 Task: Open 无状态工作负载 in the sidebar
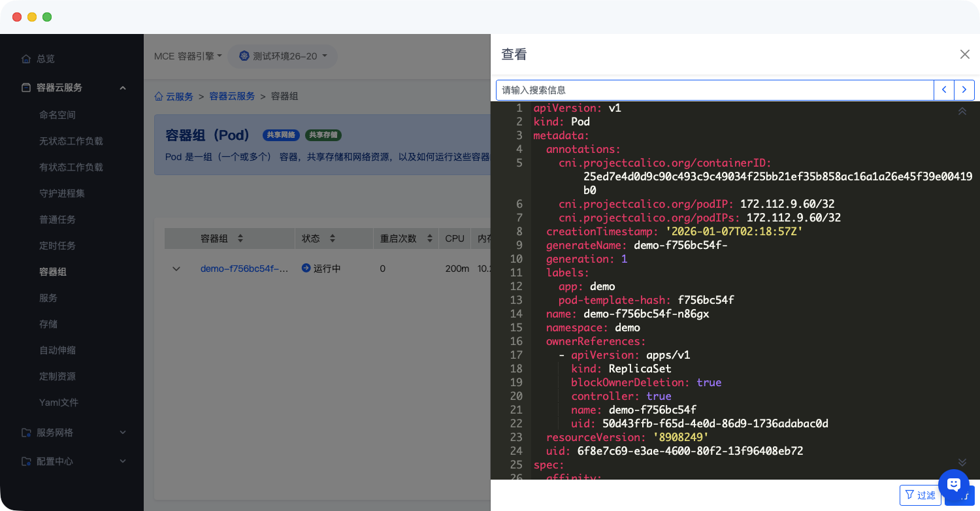[x=71, y=141]
